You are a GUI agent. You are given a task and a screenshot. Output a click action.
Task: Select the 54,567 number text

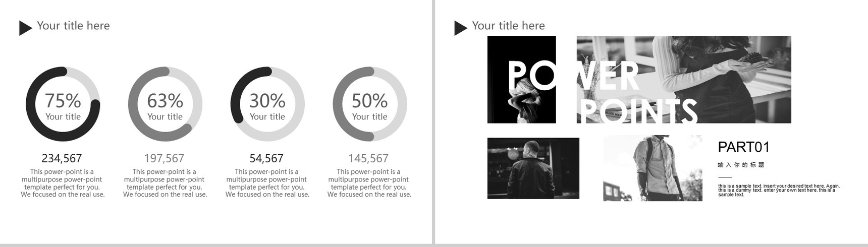coord(266,158)
